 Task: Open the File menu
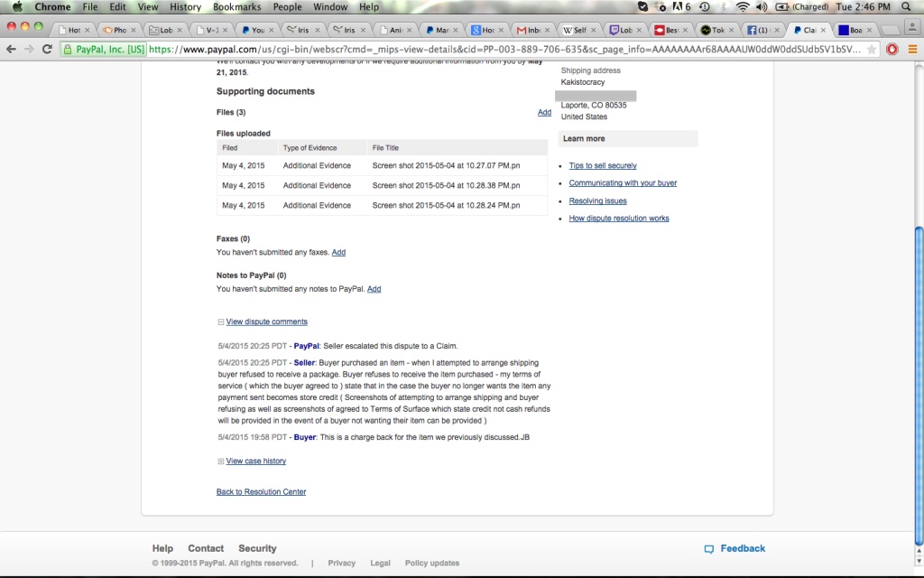click(89, 7)
